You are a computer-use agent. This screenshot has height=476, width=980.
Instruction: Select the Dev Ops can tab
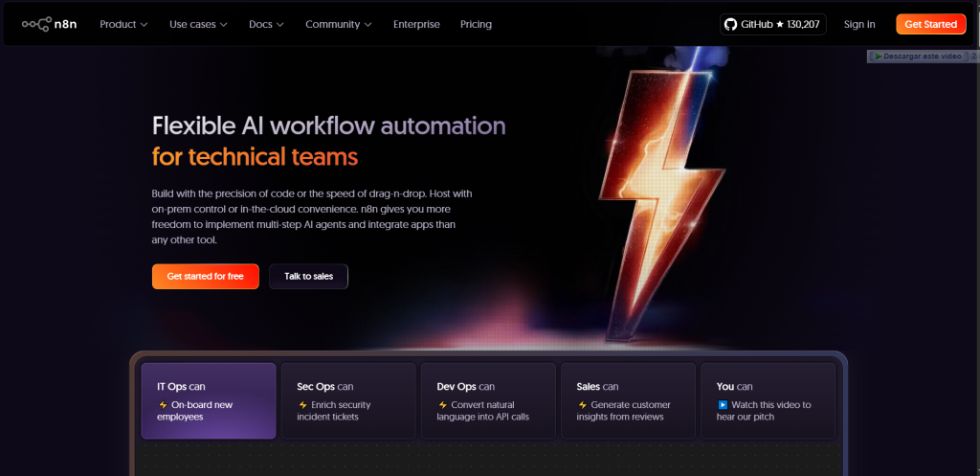pyautogui.click(x=489, y=401)
